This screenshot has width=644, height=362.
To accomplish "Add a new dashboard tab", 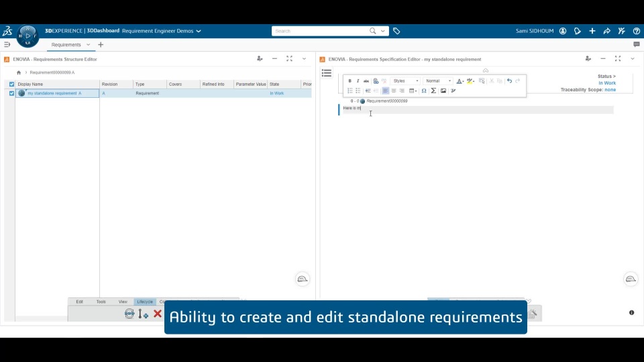I will (101, 45).
